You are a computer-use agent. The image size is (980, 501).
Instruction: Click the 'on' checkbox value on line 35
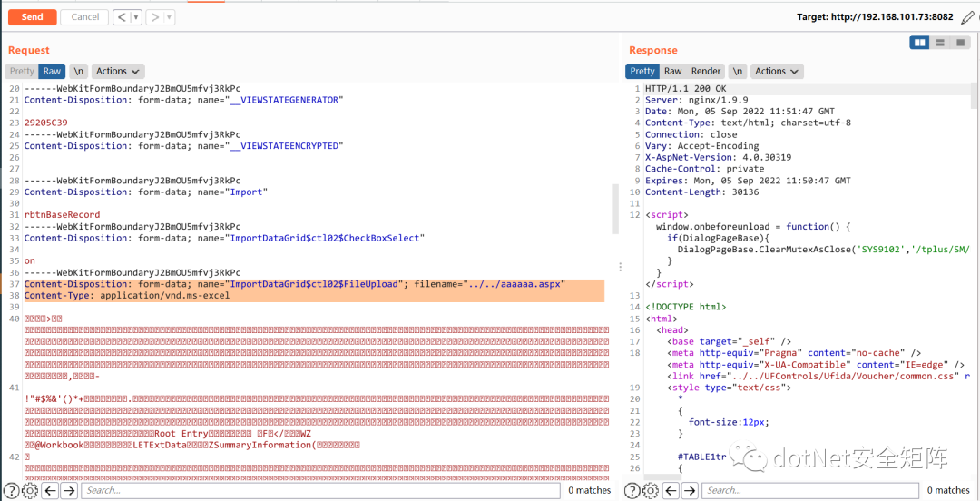tap(29, 260)
